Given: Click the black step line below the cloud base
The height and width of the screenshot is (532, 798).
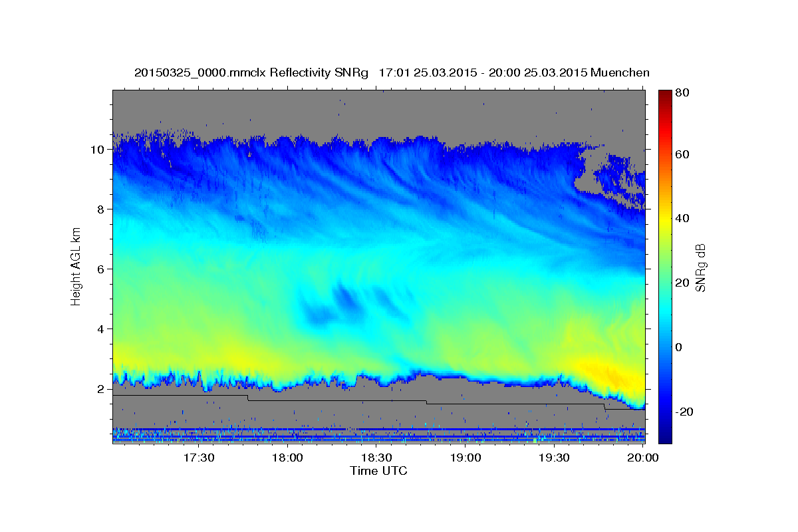Looking at the screenshot, I should (379, 401).
